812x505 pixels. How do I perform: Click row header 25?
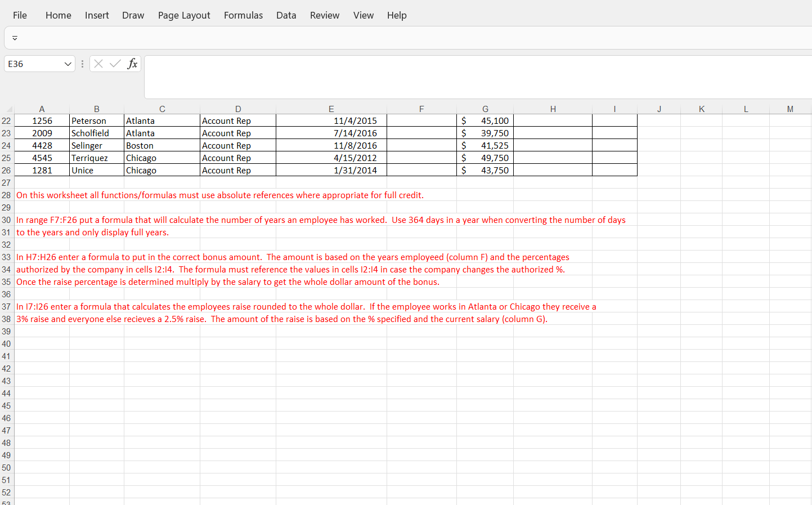click(7, 158)
